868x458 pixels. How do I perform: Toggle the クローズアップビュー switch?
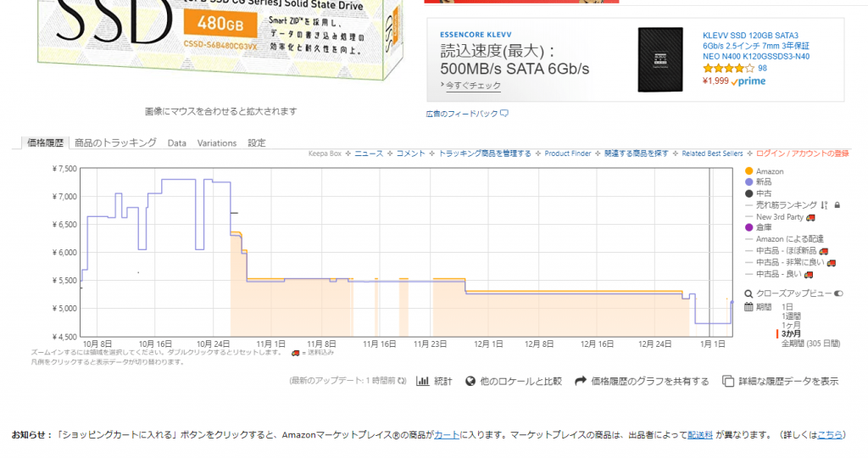point(838,293)
